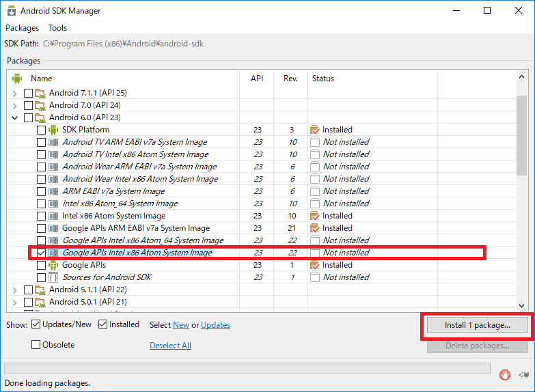This screenshot has height=392, width=535.
Task: Click the Installed status icon of Intel x86 Atom System Image
Action: pos(314,216)
